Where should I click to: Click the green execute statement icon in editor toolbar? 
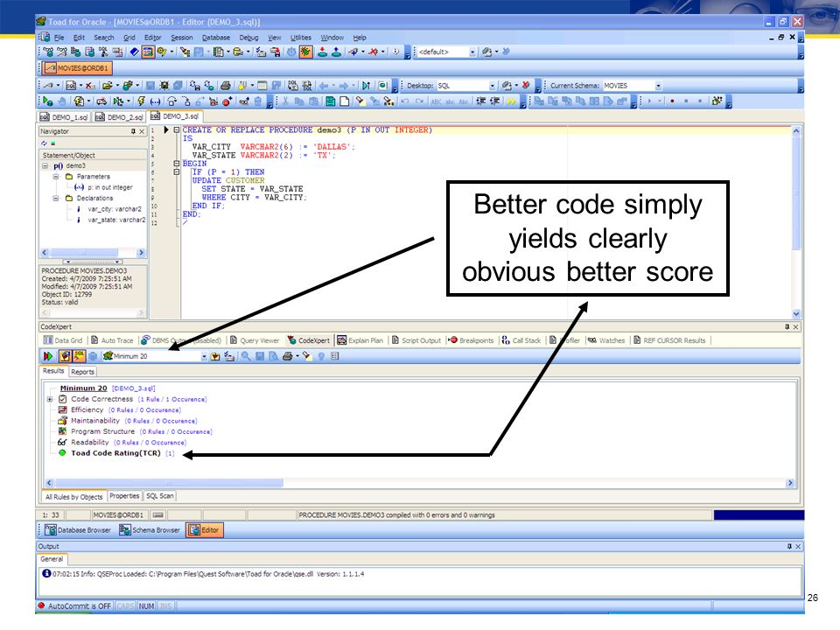47,101
